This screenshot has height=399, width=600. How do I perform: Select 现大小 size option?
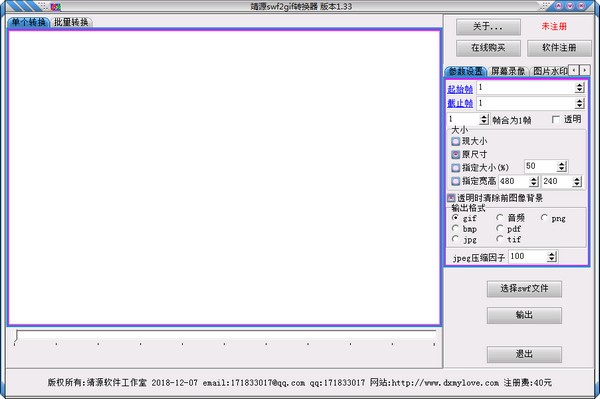click(x=455, y=142)
